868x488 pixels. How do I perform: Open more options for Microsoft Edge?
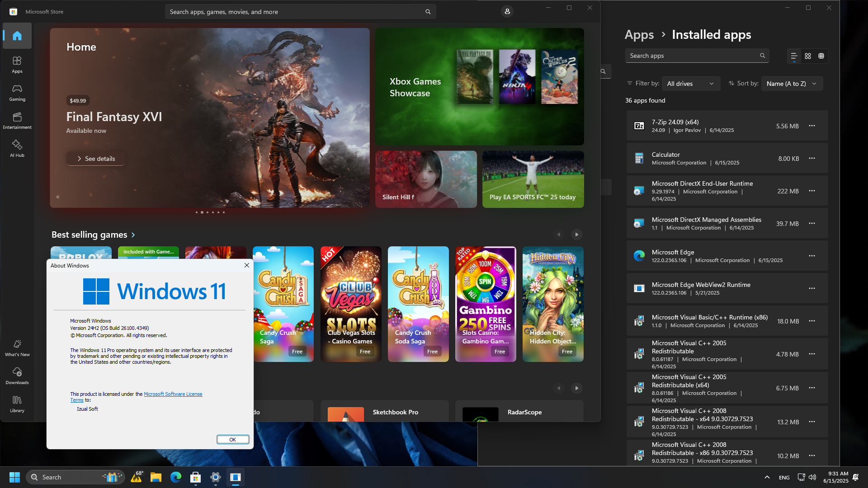pyautogui.click(x=812, y=256)
